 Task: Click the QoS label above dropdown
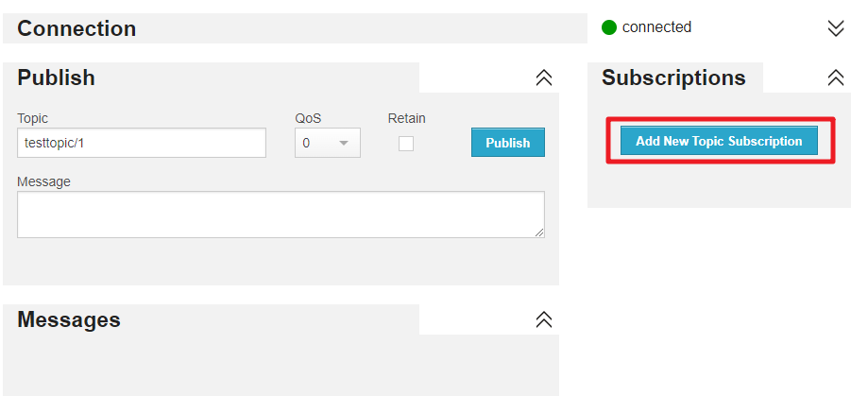coord(308,118)
